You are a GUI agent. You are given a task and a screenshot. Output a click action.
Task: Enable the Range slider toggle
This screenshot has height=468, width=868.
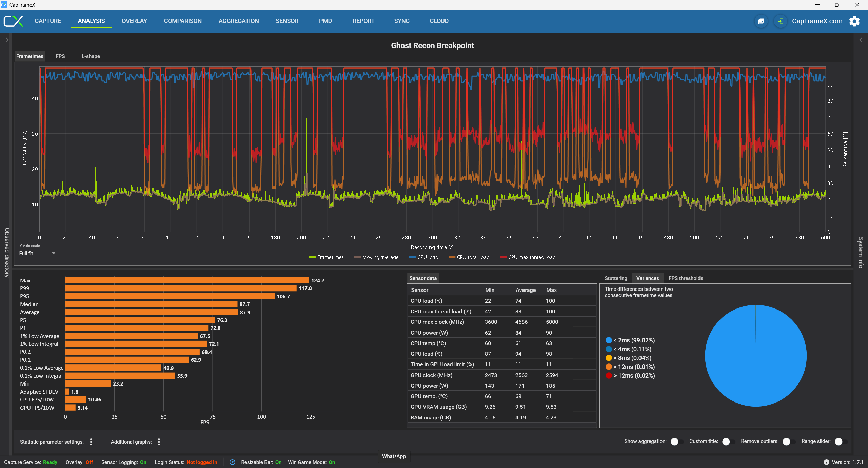841,441
